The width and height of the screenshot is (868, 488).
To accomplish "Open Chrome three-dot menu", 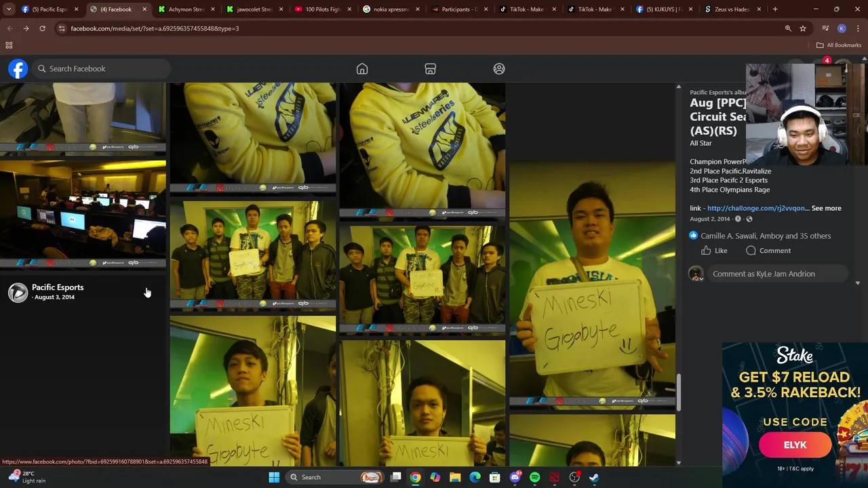I will (x=858, y=28).
